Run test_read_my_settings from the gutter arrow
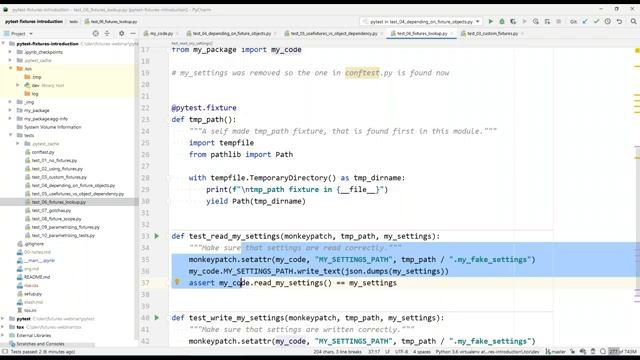The width and height of the screenshot is (640, 360). pos(157,236)
